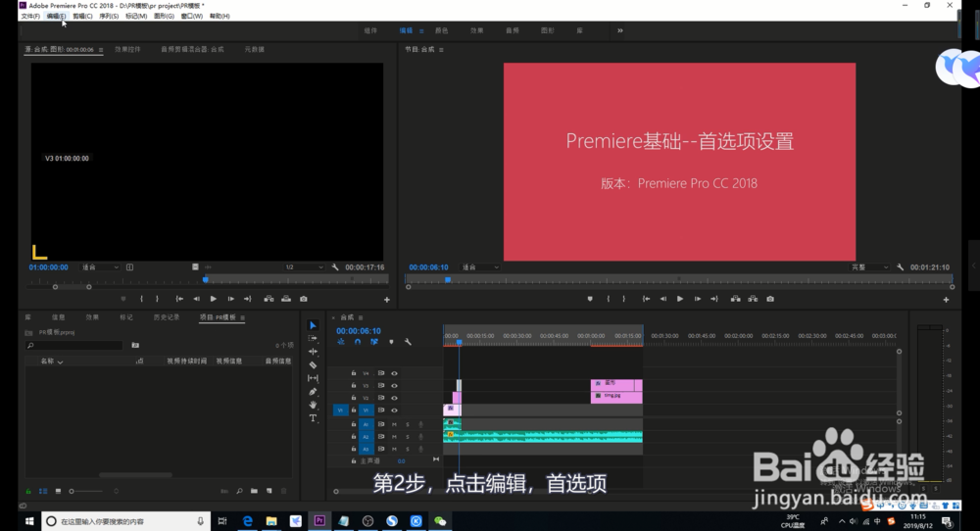The image size is (980, 531).
Task: Open the 编辑(E) menu
Action: (56, 17)
